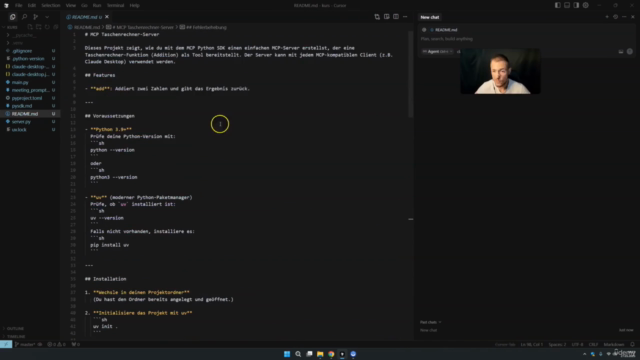640x360 pixels.
Task: Start a new chat with plus icon
Action: [607, 17]
